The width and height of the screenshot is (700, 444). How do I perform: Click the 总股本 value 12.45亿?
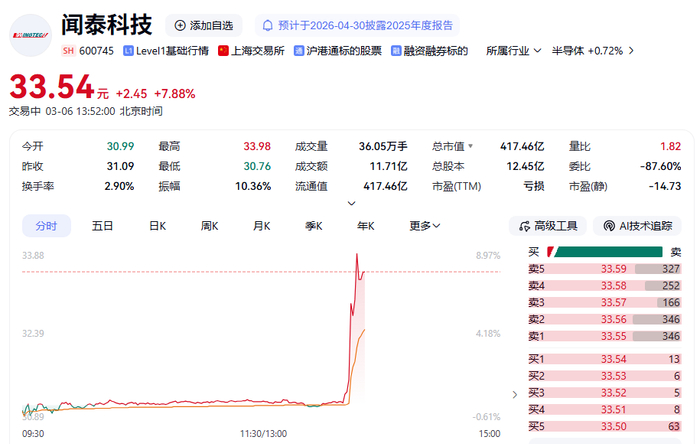pos(525,166)
